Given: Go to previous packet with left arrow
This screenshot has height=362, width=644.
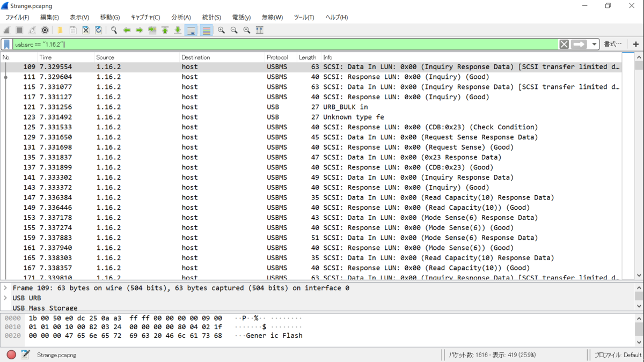Looking at the screenshot, I should pos(127,30).
